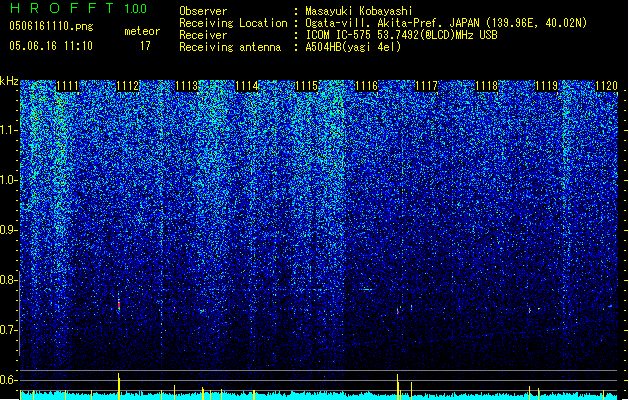
Task: Click the 0.9 kHz frequency axis label
Action: [x=9, y=230]
